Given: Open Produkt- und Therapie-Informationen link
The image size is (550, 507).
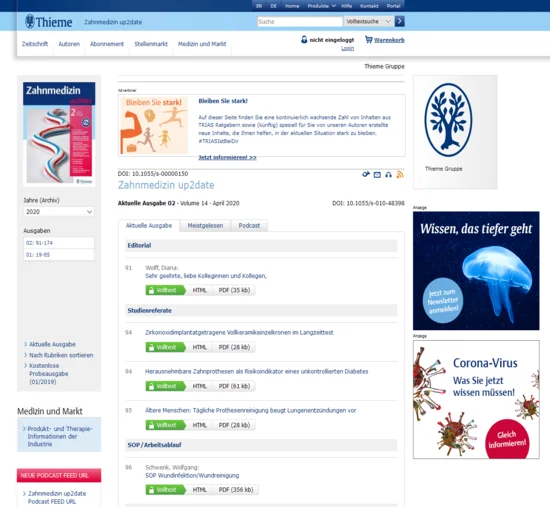Looking at the screenshot, I should click(60, 436).
